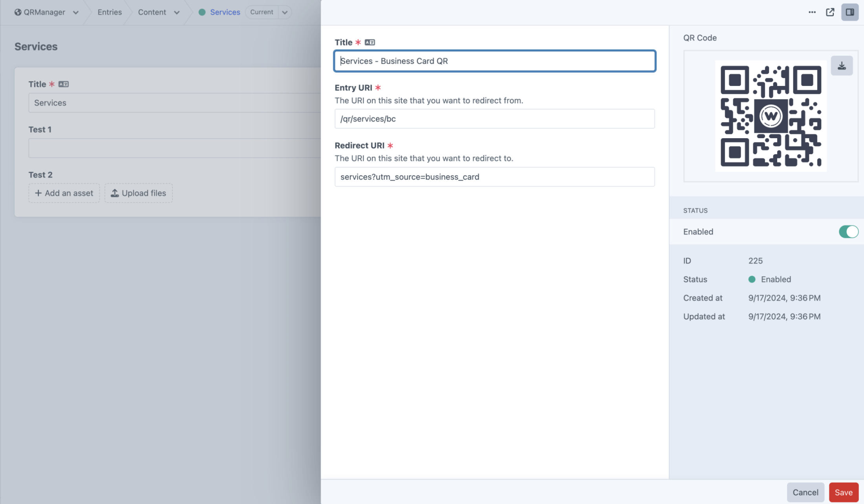Expand the Content breadcrumb chevron

177,13
